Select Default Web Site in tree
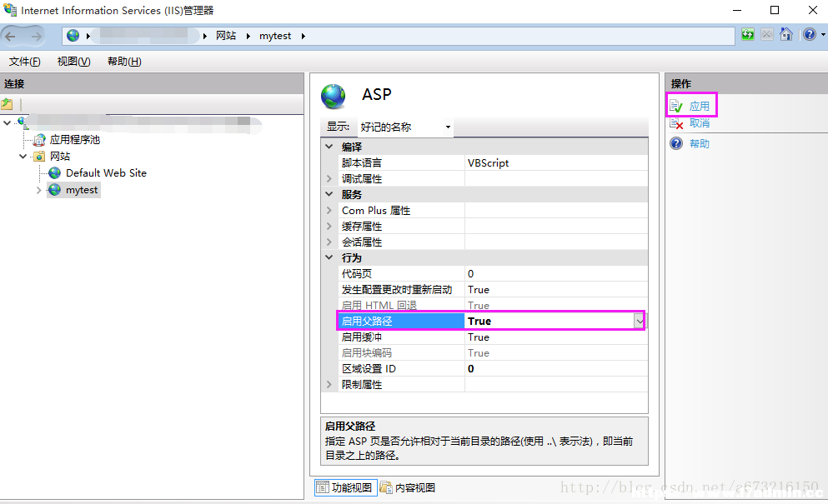This screenshot has height=504, width=828. (106, 173)
